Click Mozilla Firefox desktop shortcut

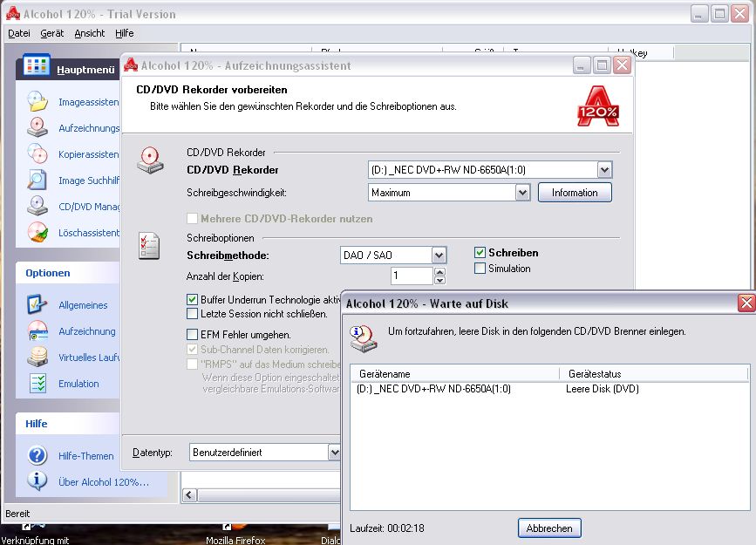point(235,535)
